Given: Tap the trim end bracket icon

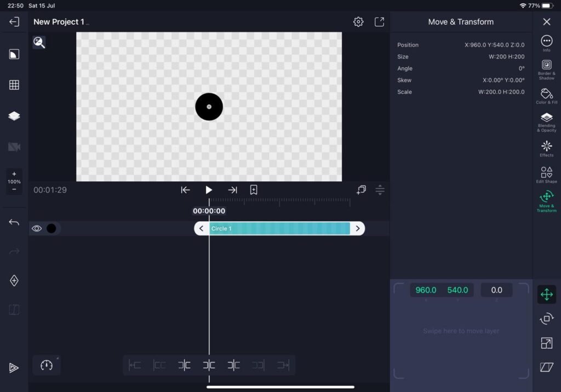Looking at the screenshot, I should (258, 365).
